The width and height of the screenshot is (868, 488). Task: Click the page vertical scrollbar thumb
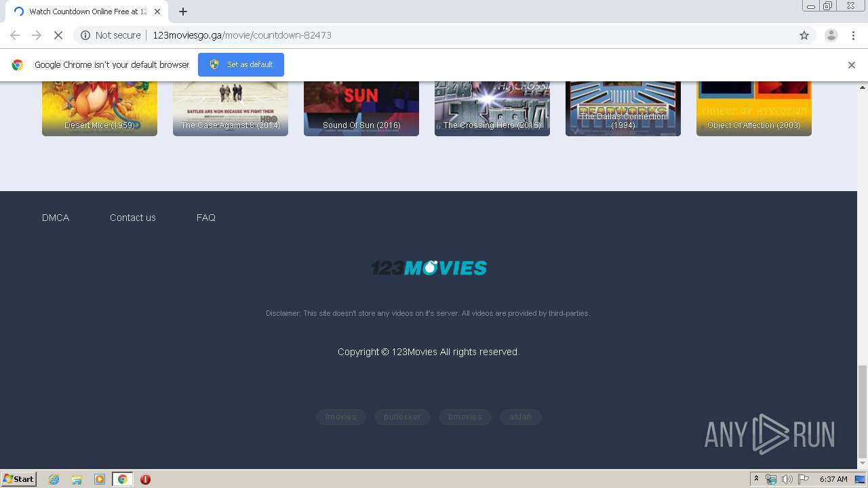coord(863,412)
